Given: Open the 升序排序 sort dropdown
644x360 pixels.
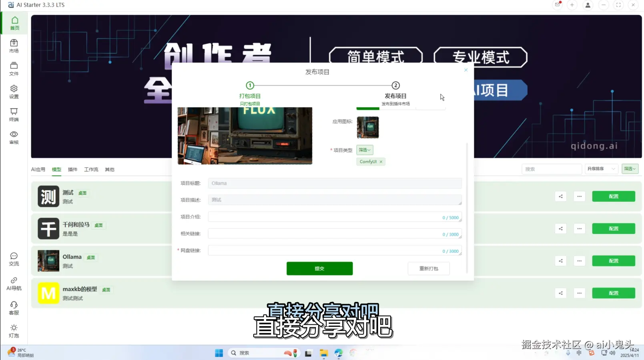Looking at the screenshot, I should point(601,169).
